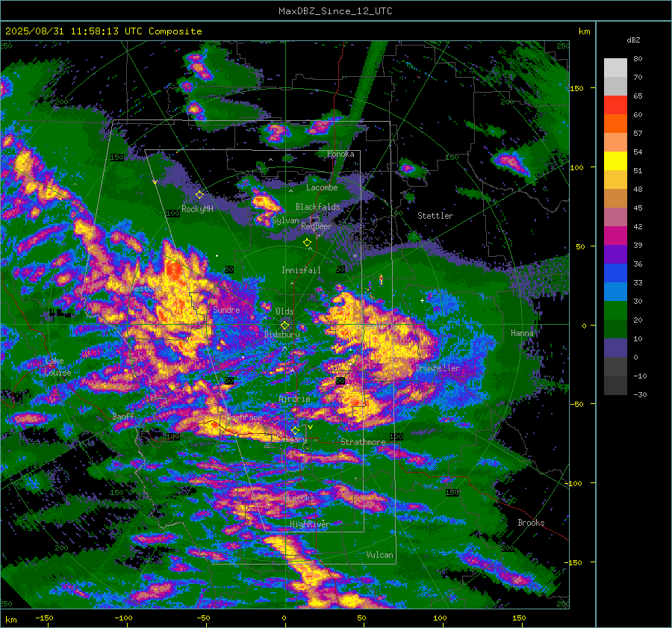The image size is (672, 628).
Task: Click the HighRiver label
Action: [x=309, y=524]
